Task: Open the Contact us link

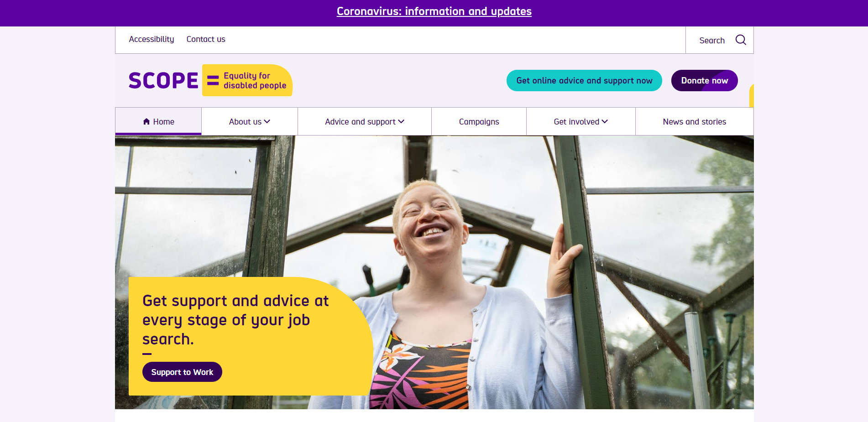Action: coord(206,39)
